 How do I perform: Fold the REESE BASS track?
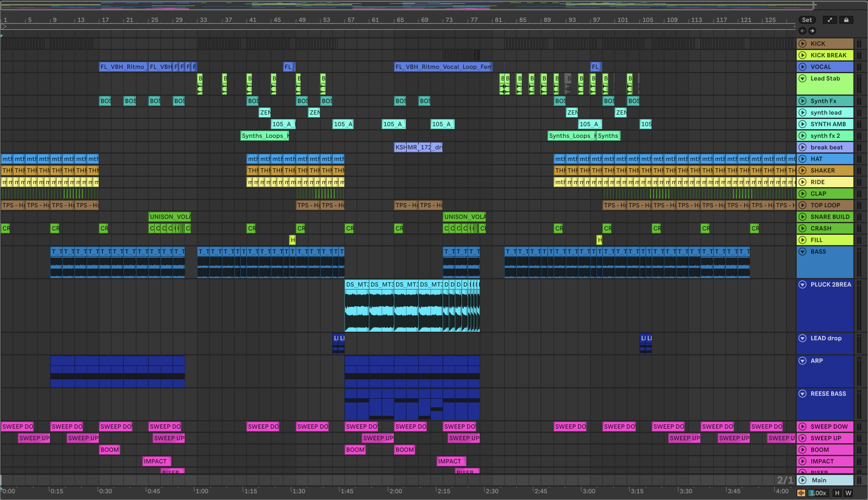point(802,394)
